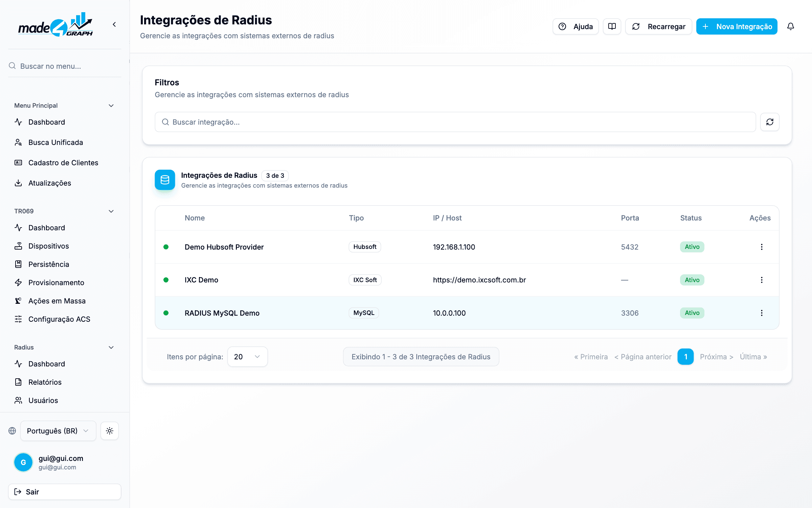The image size is (812, 508).
Task: Click Ativo status of Demo Hubsoft Provider
Action: click(x=692, y=247)
